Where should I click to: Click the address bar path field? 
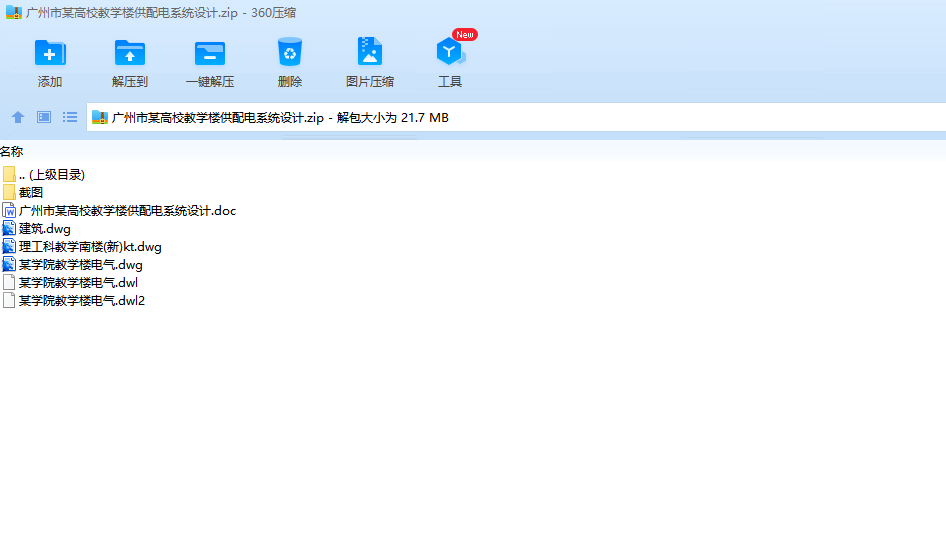tap(516, 118)
